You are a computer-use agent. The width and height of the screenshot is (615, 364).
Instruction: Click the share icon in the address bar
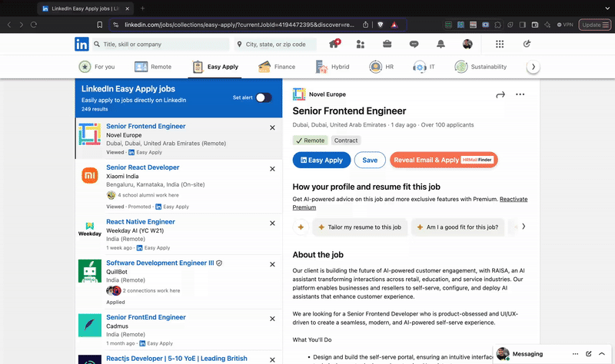pyautogui.click(x=365, y=25)
